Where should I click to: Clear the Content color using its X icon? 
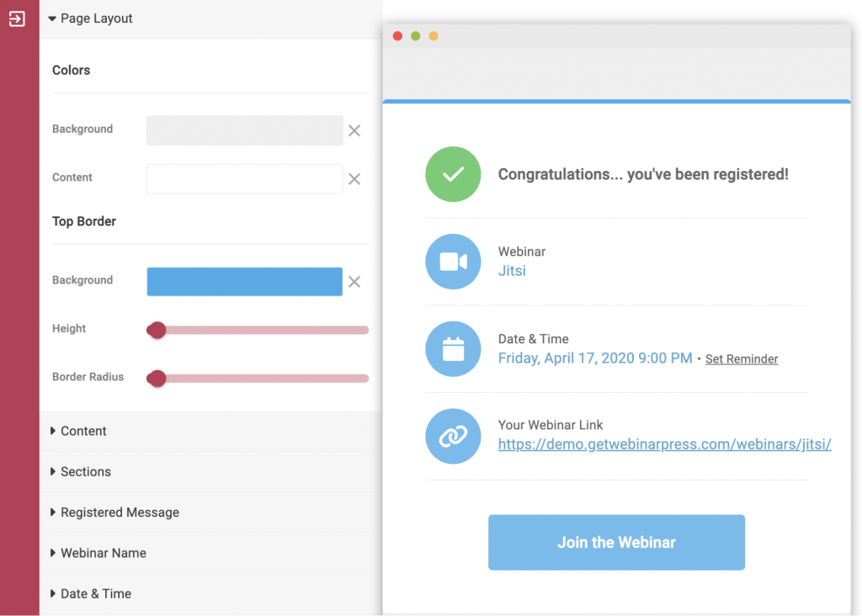pyautogui.click(x=354, y=179)
